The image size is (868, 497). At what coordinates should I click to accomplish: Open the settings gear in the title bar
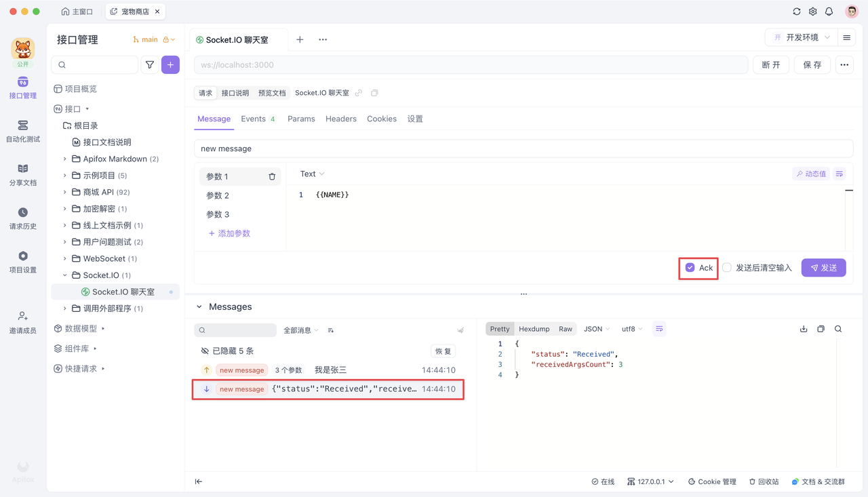click(813, 12)
